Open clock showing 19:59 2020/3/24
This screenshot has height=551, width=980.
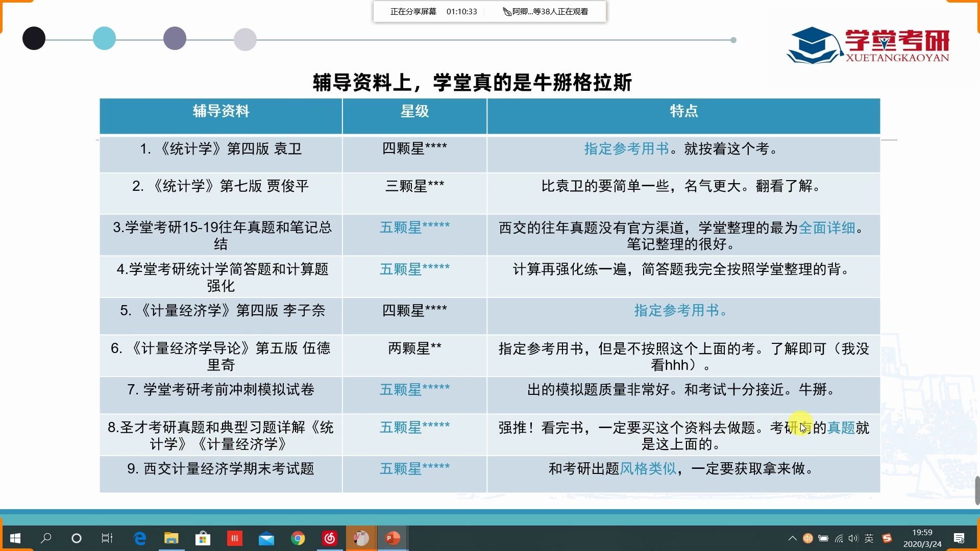click(922, 538)
